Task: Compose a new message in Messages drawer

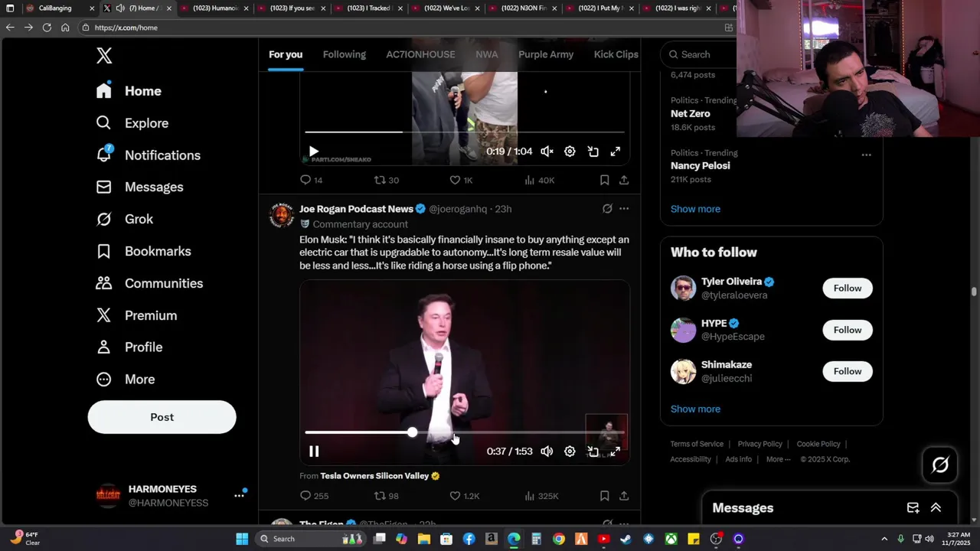Action: pos(913,508)
